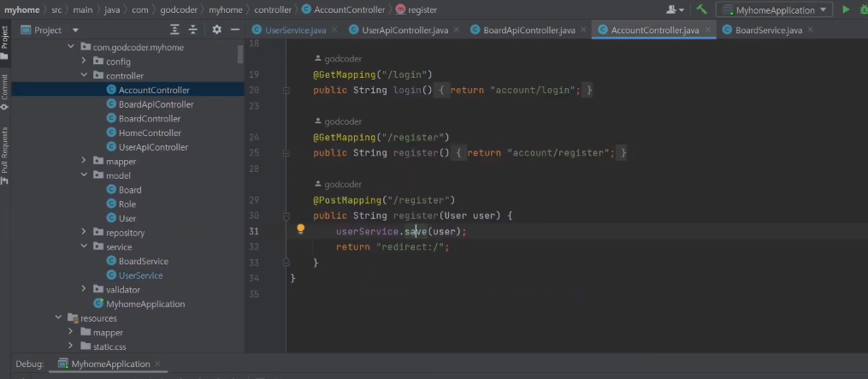Hide the Project panel with the minus icon
The height and width of the screenshot is (379, 868).
coord(234,30)
